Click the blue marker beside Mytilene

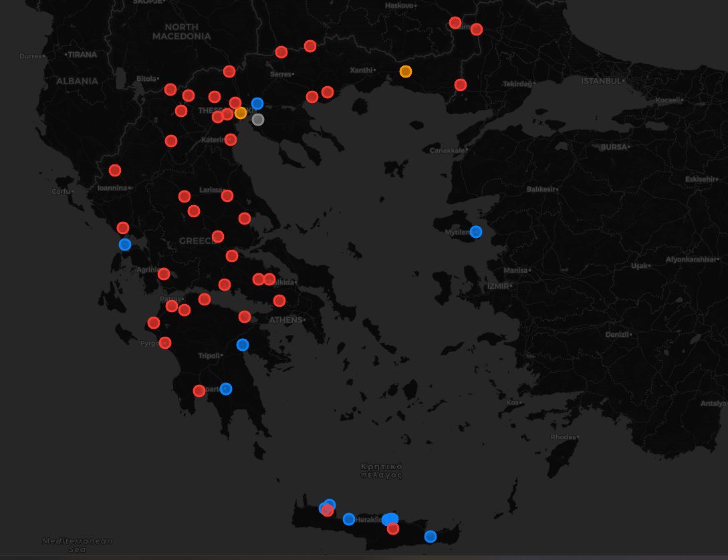(x=475, y=232)
